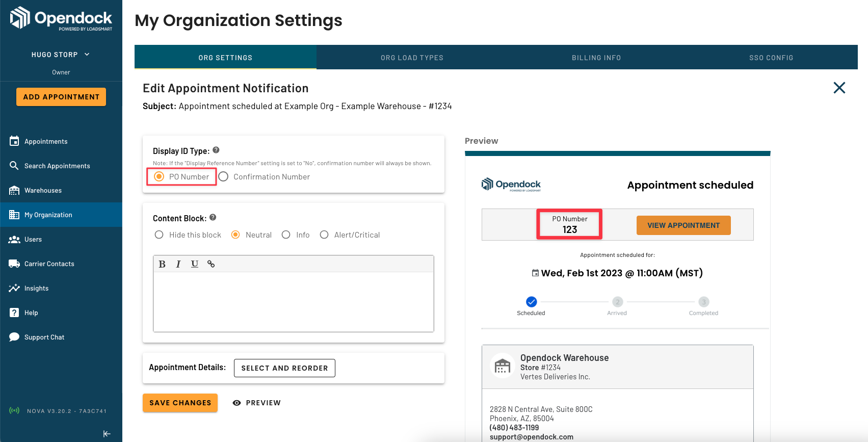
Task: Click the Search Appointments magnifier icon
Action: click(x=14, y=166)
